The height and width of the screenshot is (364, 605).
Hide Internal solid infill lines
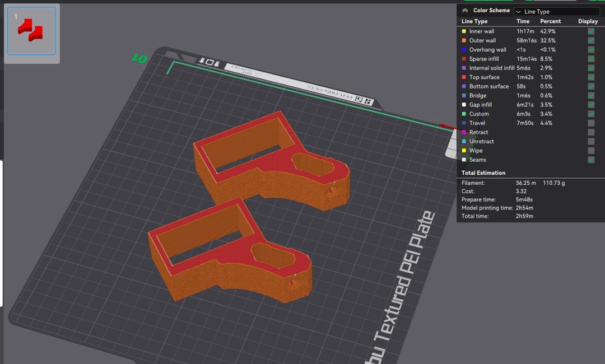coord(591,68)
